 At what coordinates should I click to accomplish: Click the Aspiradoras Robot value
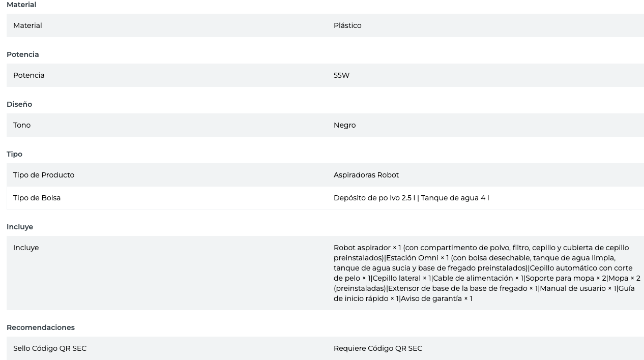pos(366,175)
